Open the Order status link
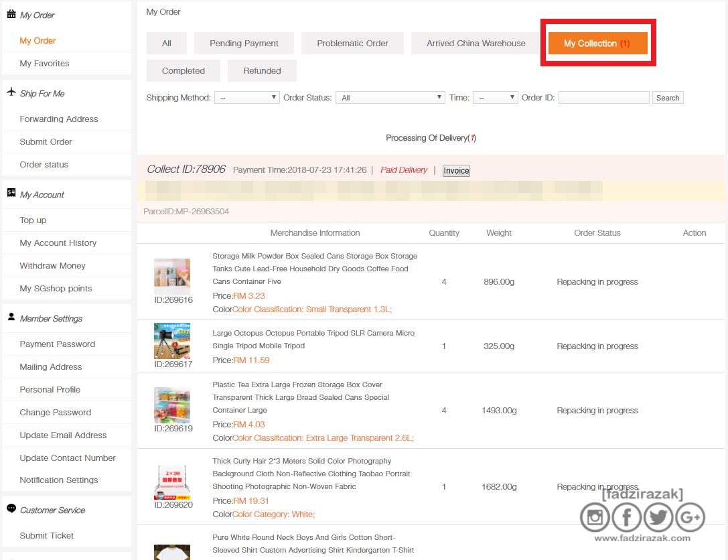This screenshot has width=728, height=560. [x=44, y=165]
